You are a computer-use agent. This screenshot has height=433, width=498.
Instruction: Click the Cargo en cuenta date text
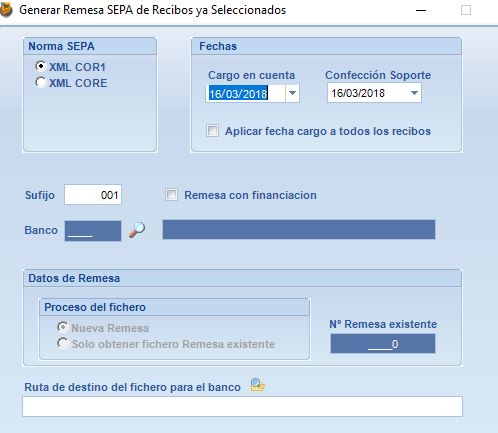(239, 94)
